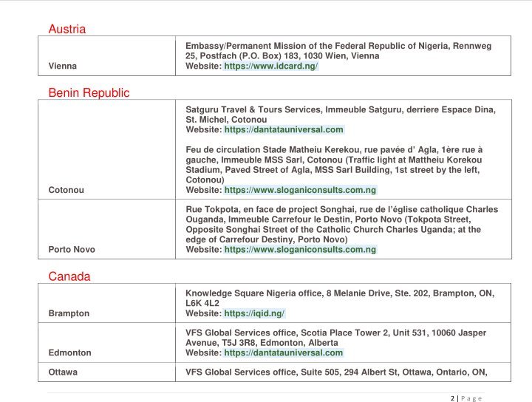This screenshot has height=402, width=532.
Task: Click the Vienna city cell
Action: click(106, 55)
